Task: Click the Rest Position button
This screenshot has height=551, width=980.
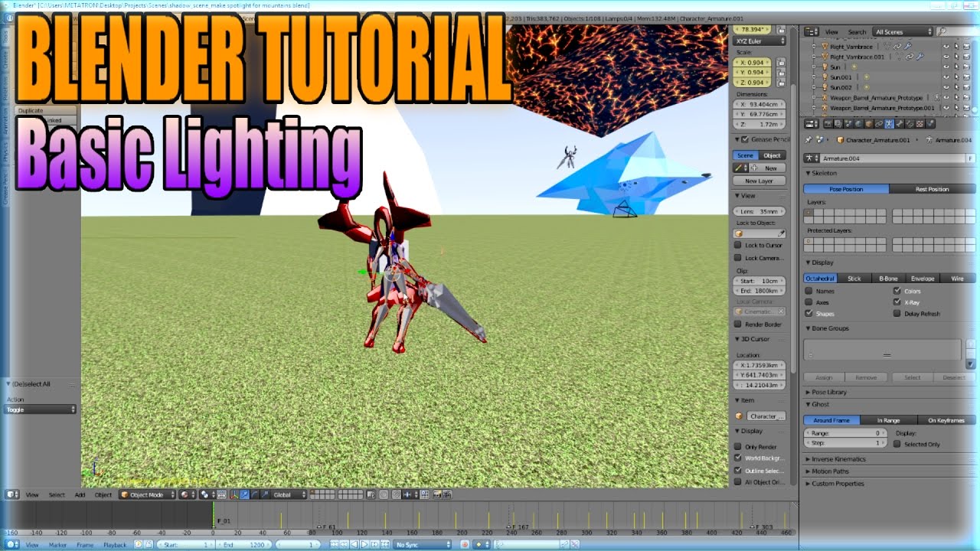Action: click(x=933, y=189)
